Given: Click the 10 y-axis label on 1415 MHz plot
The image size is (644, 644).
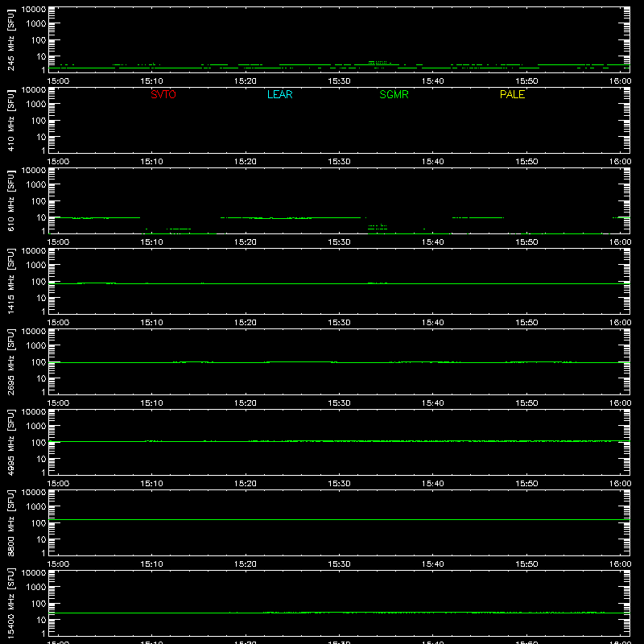Looking at the screenshot, I should [41, 298].
